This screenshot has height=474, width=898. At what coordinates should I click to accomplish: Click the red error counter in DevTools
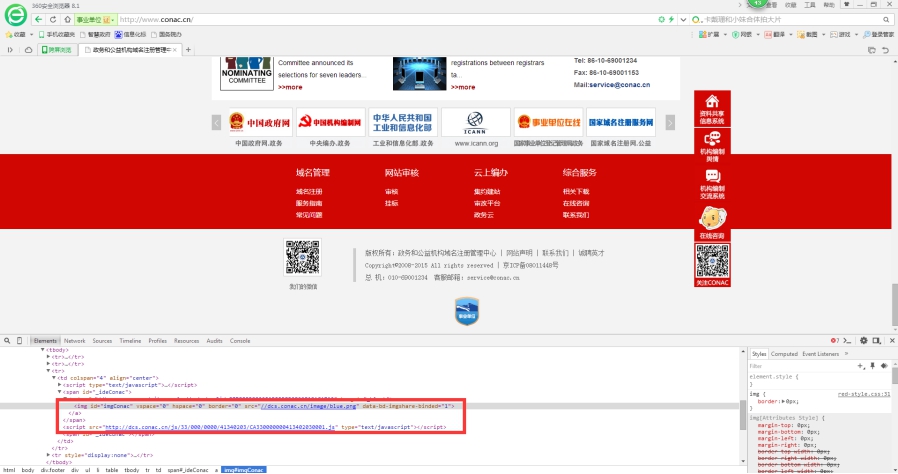click(x=834, y=341)
